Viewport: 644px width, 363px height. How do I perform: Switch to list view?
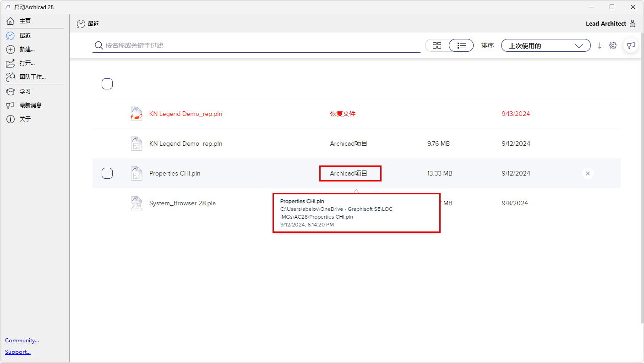[461, 45]
